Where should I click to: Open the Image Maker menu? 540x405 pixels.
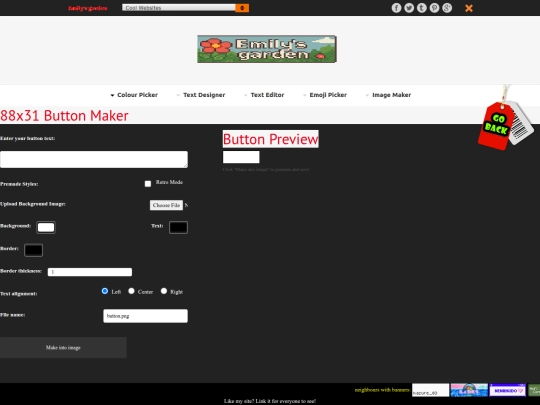pyautogui.click(x=392, y=95)
